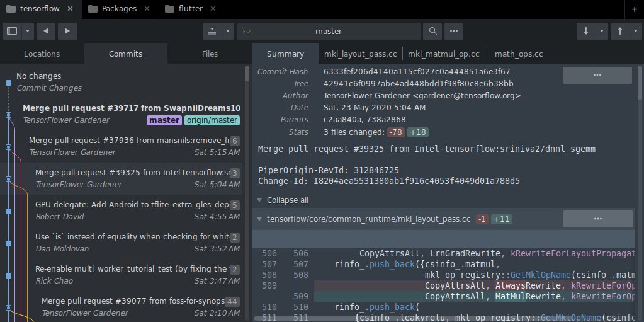Open mkl_layout_pass.cc file tab
This screenshot has height=322, width=644.
click(x=360, y=54)
